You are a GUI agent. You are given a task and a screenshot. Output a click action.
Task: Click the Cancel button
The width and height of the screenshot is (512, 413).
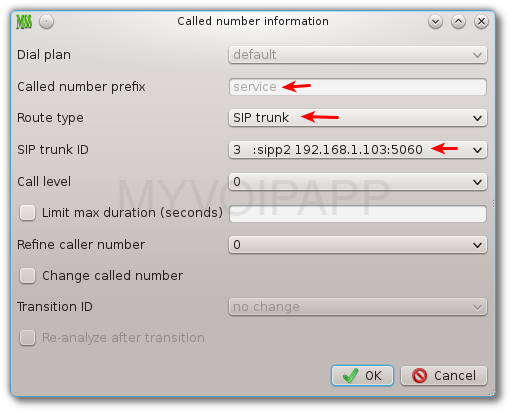click(x=444, y=376)
